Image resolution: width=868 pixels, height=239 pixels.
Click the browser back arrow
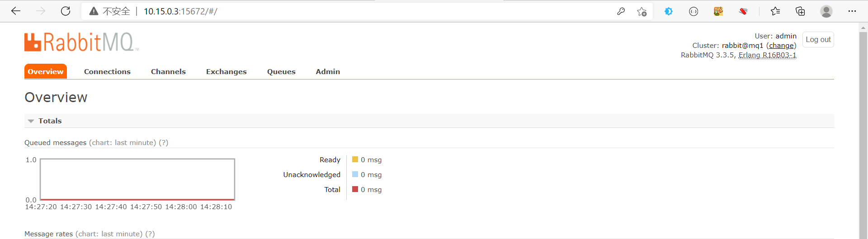[16, 11]
